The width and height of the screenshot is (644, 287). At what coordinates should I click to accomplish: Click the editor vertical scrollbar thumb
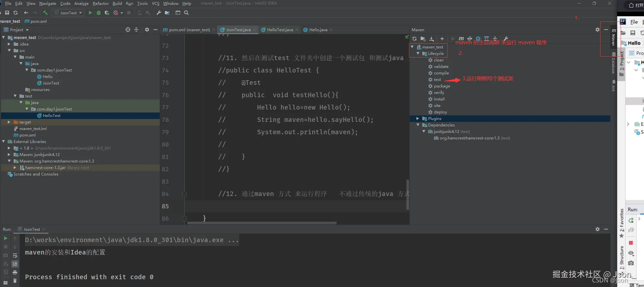click(407, 194)
